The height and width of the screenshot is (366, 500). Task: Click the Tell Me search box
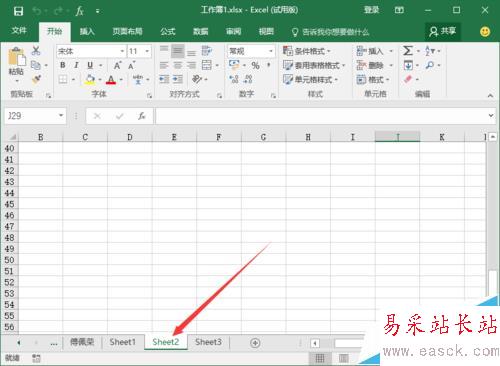coord(331,32)
